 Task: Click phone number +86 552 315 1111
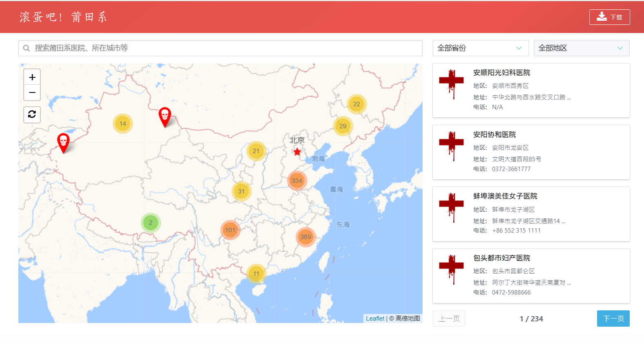(516, 231)
